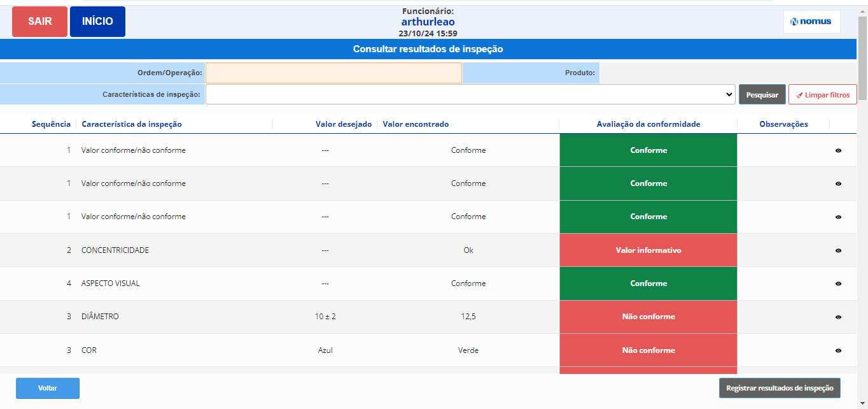Click found value '12,5'
Screen dimensions: 868x409
(x=468, y=317)
